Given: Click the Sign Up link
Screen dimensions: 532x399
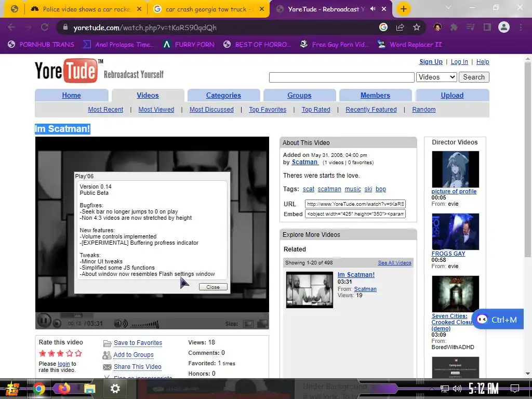Looking at the screenshot, I should click(431, 62).
